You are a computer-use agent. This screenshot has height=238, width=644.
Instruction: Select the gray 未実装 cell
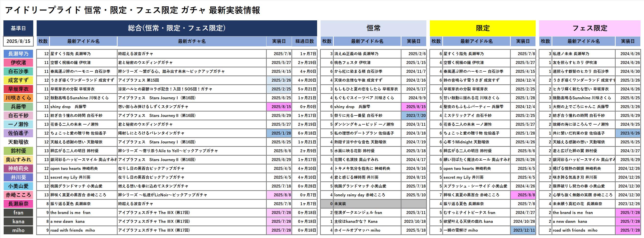(x=367, y=204)
